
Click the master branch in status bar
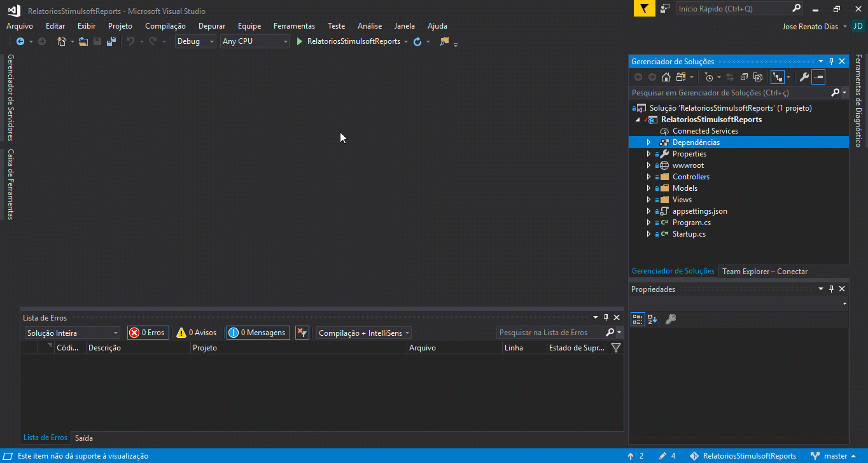pyautogui.click(x=834, y=456)
